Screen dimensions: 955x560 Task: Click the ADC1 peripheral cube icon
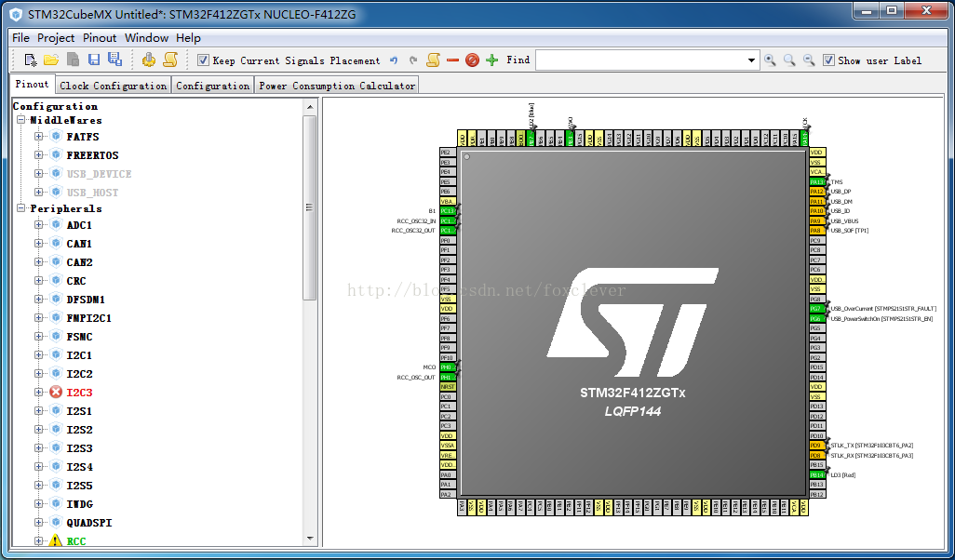tap(56, 224)
